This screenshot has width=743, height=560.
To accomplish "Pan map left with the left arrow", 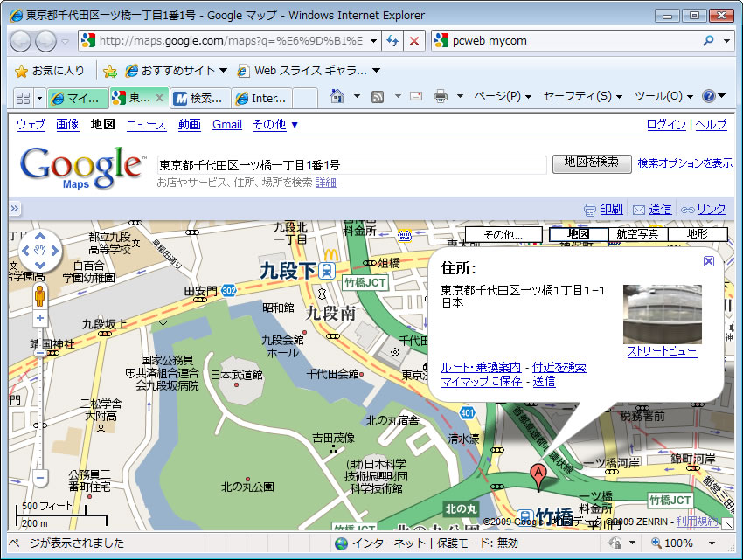I will click(25, 251).
